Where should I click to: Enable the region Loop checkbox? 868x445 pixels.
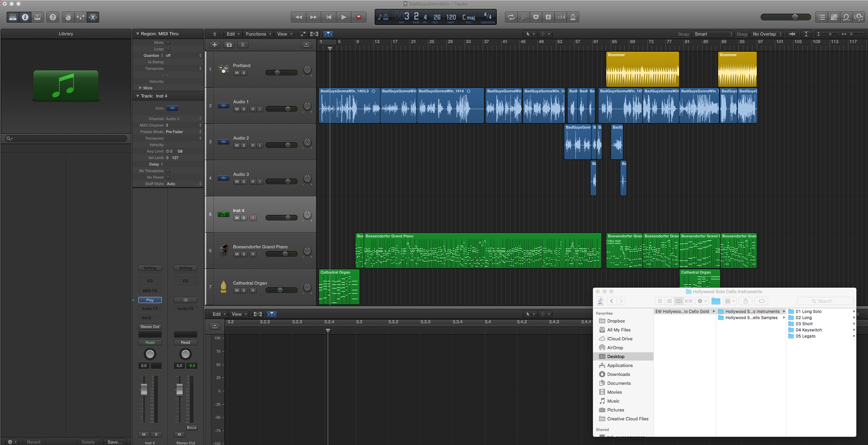coord(168,49)
